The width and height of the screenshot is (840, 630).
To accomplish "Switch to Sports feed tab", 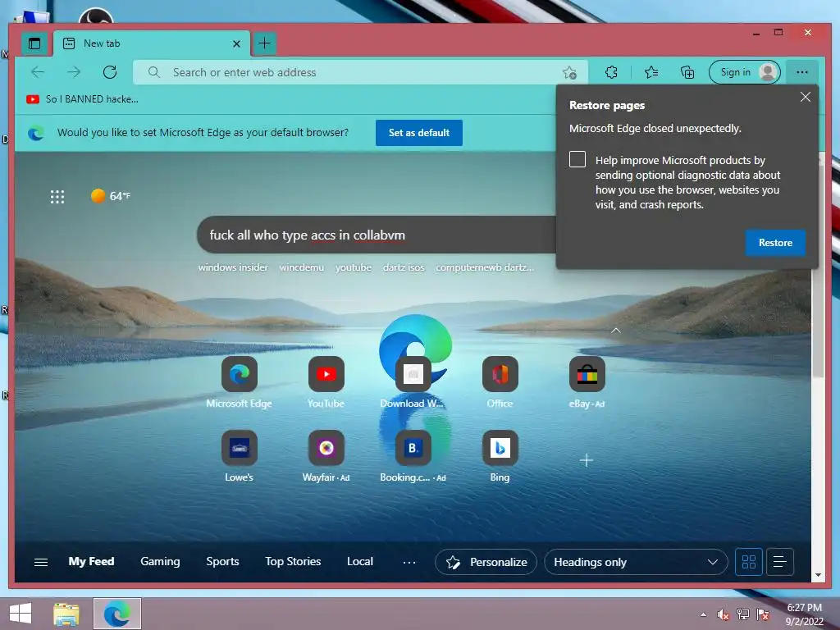I will [x=222, y=561].
